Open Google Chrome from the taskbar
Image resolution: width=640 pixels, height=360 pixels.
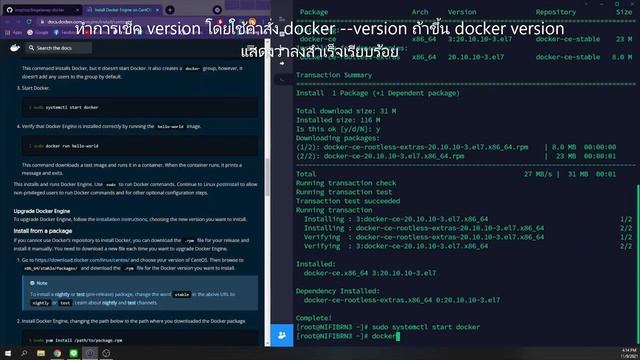click(x=57, y=353)
